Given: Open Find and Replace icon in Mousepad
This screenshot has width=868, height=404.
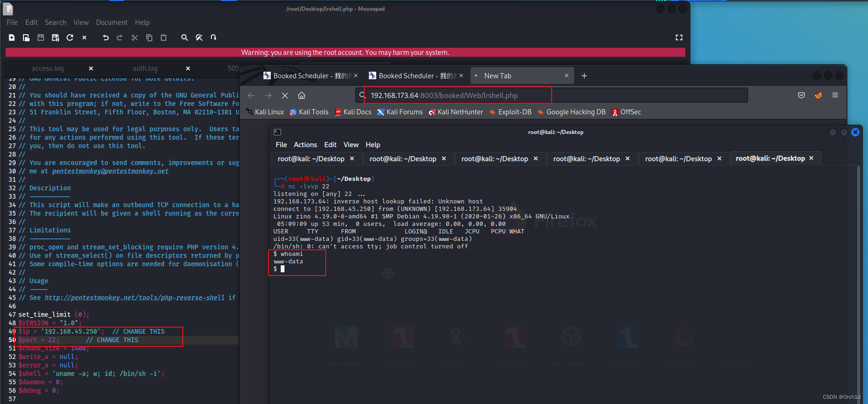Looking at the screenshot, I should pyautogui.click(x=199, y=37).
